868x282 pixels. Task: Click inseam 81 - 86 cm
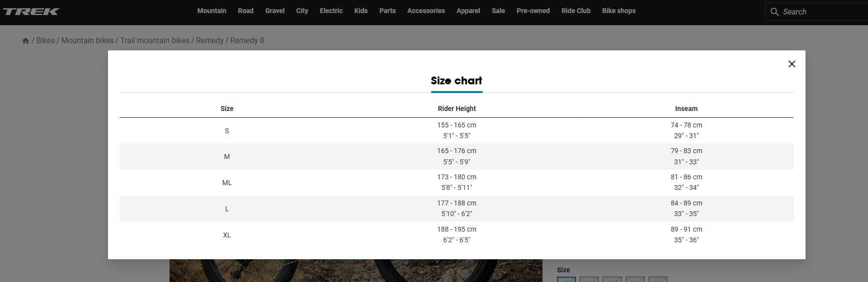click(x=686, y=177)
